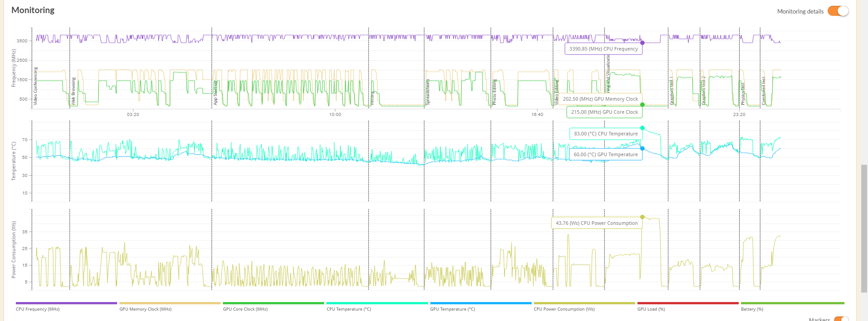Click the App Startup marker label
Screen dimensions: 868x321
coord(216,93)
